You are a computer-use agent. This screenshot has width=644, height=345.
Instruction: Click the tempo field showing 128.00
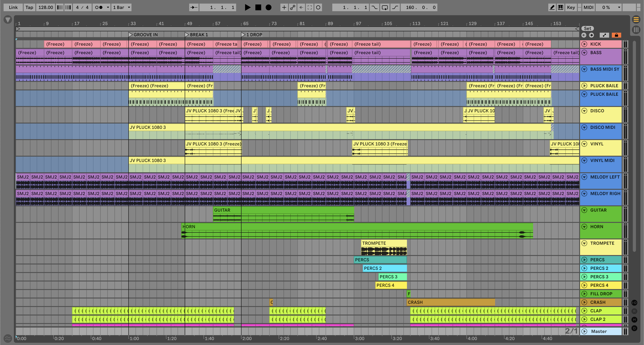[x=45, y=7]
